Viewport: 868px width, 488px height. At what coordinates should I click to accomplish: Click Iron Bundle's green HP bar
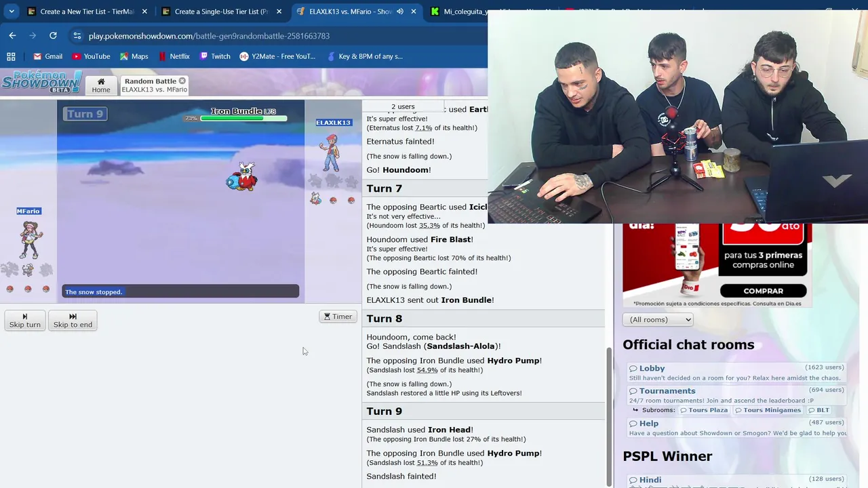click(x=243, y=119)
